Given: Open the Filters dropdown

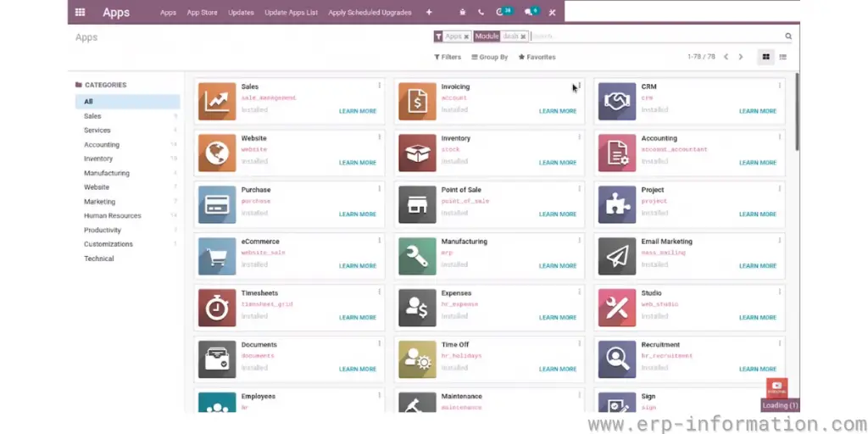Looking at the screenshot, I should tap(448, 57).
